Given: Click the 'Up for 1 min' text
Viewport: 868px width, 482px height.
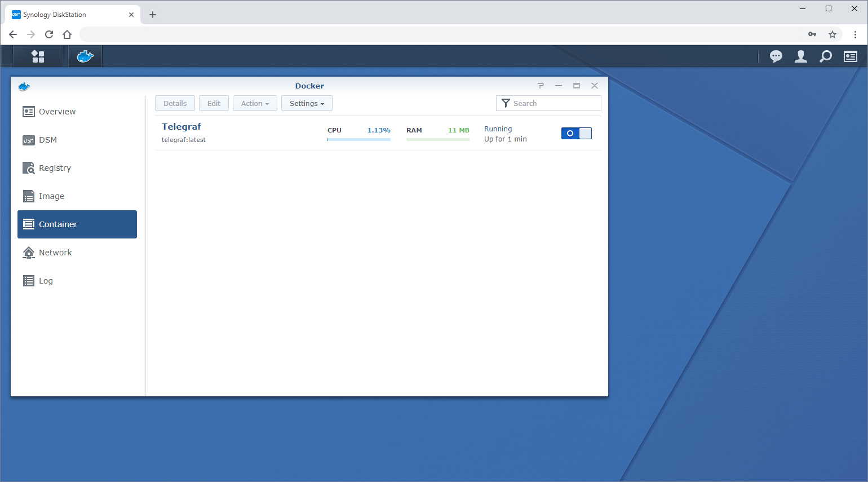Looking at the screenshot, I should 506,139.
